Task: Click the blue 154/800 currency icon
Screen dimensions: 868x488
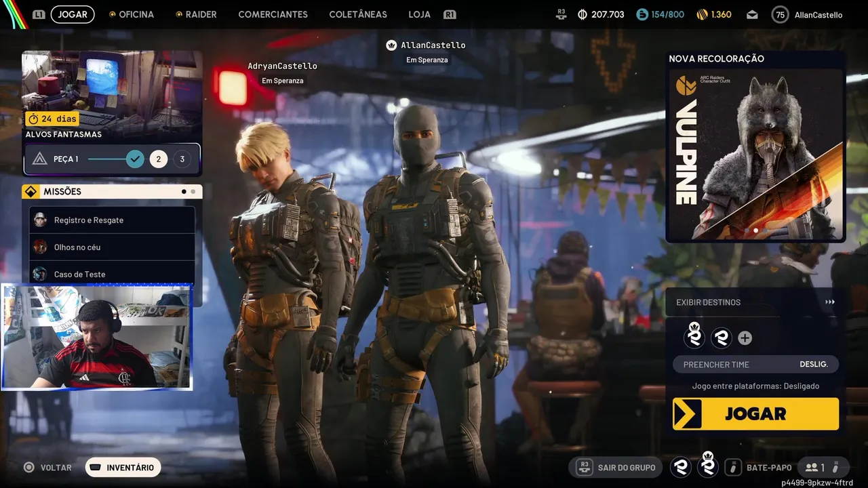Action: [x=642, y=14]
